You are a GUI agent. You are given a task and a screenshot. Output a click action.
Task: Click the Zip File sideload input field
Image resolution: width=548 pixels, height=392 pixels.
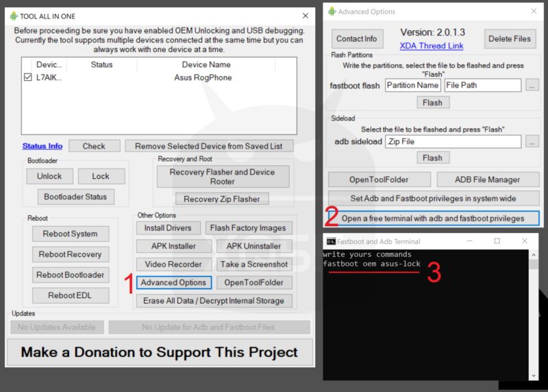(453, 141)
